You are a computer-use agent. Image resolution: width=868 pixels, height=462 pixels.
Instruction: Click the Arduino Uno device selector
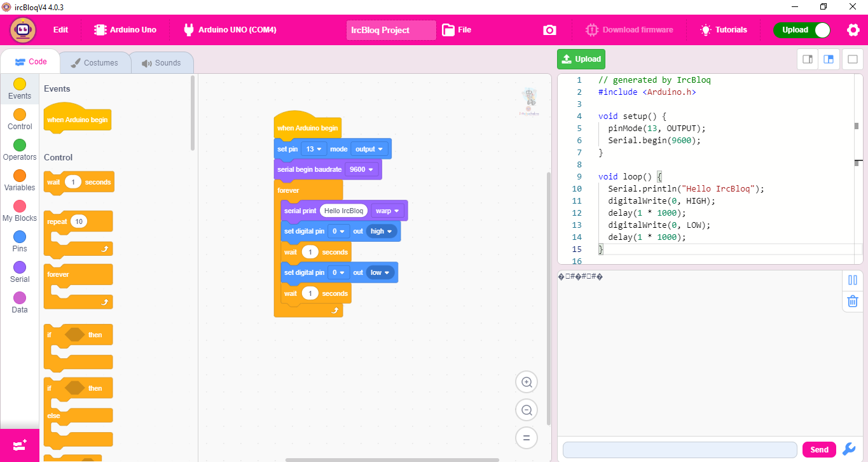[x=125, y=30]
